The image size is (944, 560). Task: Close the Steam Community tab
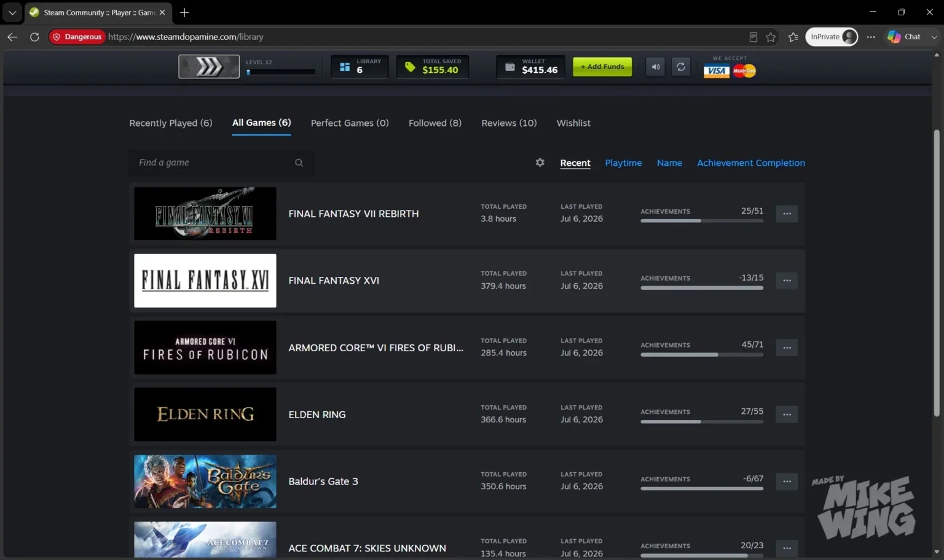pos(162,12)
